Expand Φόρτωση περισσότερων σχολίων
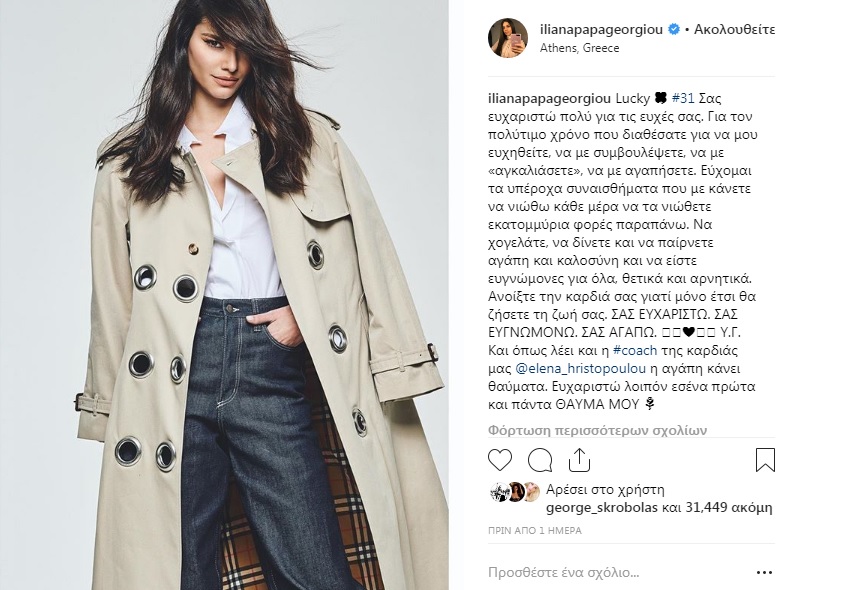The image size is (862, 590). click(x=598, y=430)
